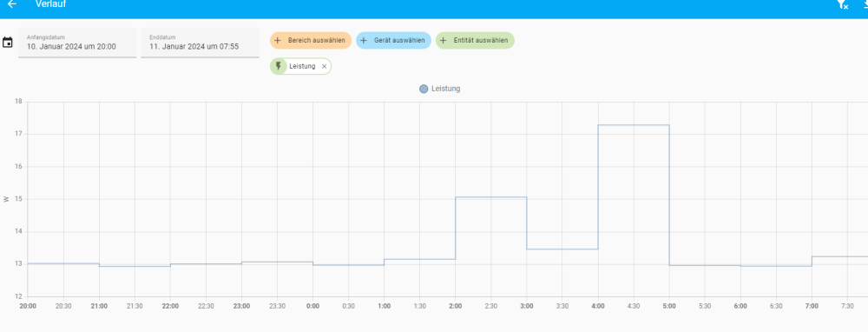Toggle the Leistung series in chart legend
Viewport: 868px width, 332px height.
click(x=440, y=89)
